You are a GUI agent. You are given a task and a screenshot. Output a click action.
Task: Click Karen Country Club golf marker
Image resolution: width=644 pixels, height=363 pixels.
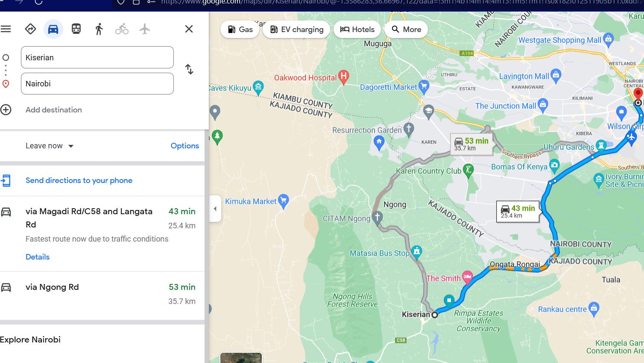pyautogui.click(x=468, y=171)
